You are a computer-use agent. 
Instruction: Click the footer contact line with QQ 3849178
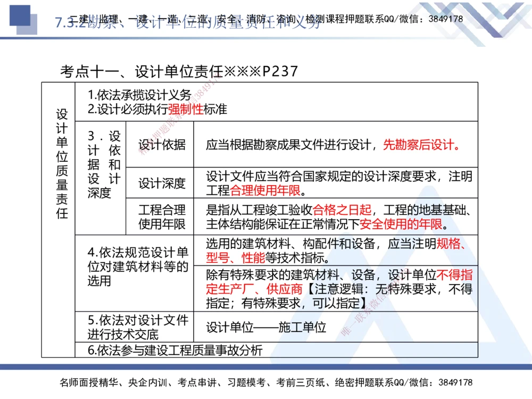coord(266,383)
